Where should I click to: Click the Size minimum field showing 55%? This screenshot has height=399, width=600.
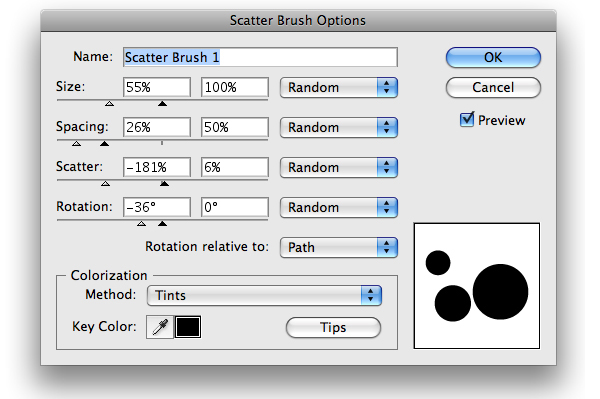point(157,87)
